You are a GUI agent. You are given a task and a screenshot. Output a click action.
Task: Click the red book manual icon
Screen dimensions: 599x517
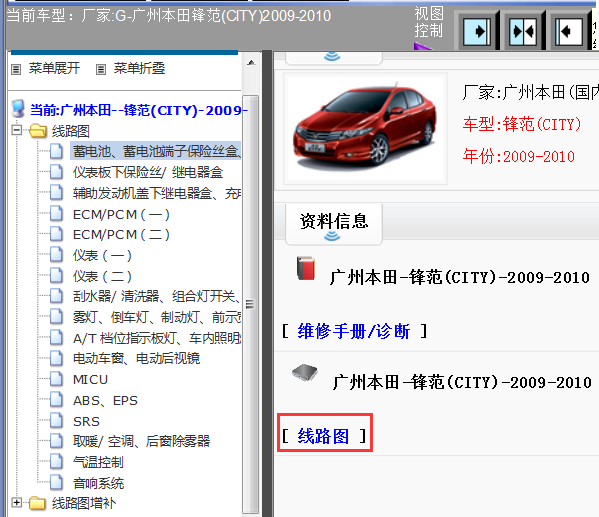coord(306,268)
